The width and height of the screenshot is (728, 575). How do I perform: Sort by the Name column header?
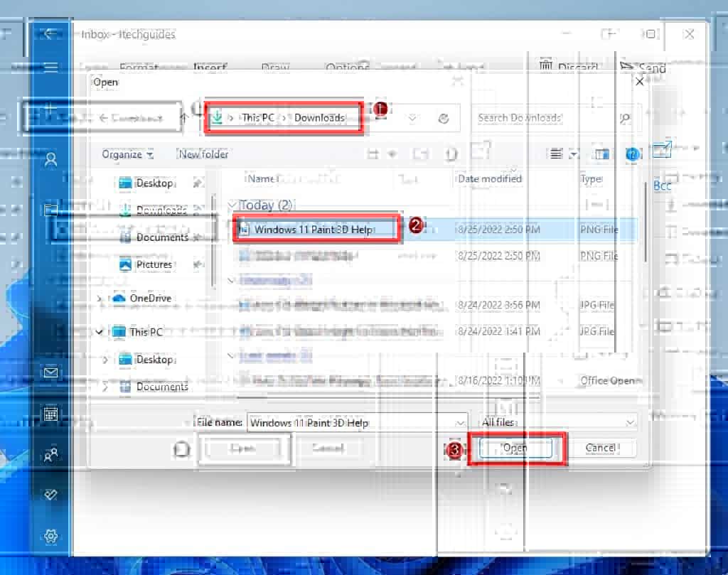pos(262,178)
